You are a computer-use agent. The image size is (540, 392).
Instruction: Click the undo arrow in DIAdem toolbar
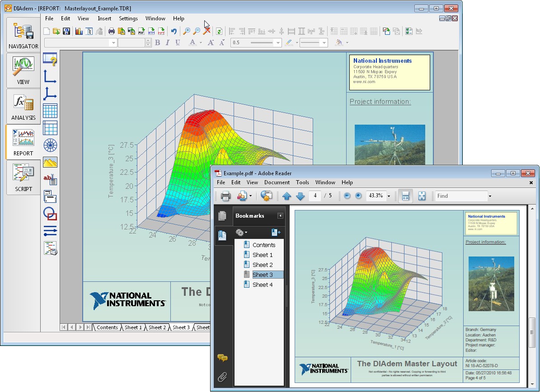[174, 31]
